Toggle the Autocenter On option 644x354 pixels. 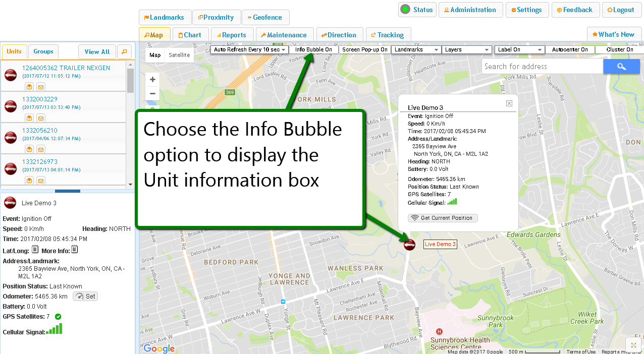(569, 50)
